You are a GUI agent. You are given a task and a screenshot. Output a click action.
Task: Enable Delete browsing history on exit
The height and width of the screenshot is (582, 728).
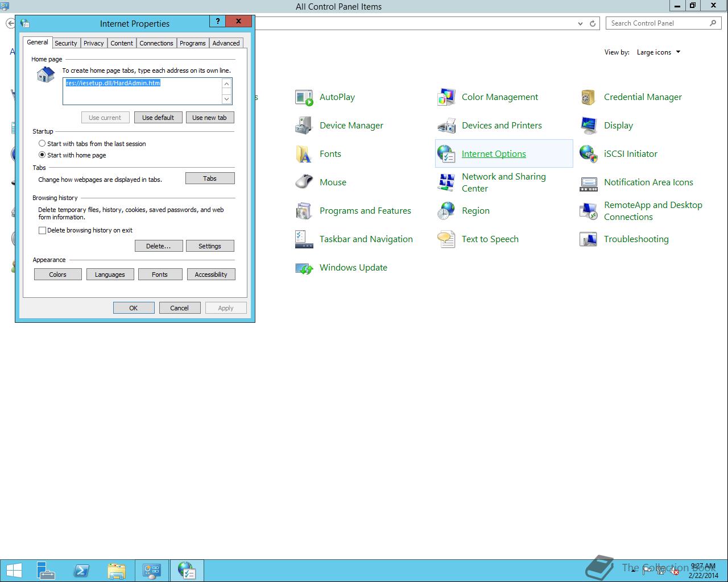coord(85,230)
